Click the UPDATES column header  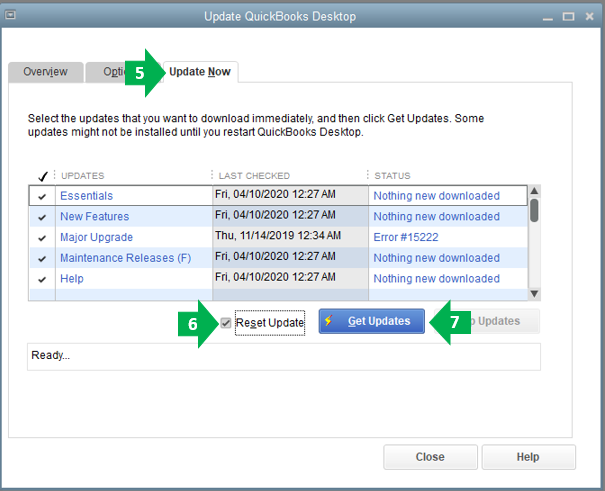[83, 176]
